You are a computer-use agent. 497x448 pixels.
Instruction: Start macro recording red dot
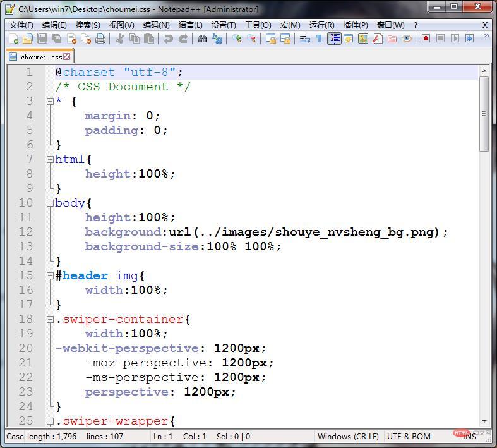pyautogui.click(x=426, y=39)
